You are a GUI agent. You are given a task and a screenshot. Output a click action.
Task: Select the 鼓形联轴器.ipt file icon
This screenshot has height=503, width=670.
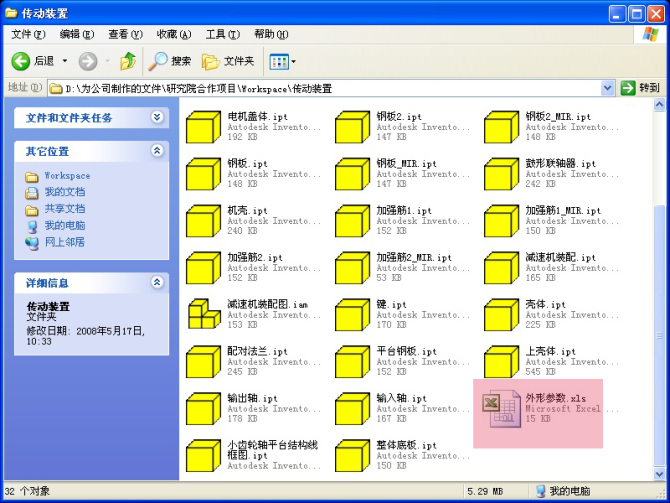pos(501,174)
